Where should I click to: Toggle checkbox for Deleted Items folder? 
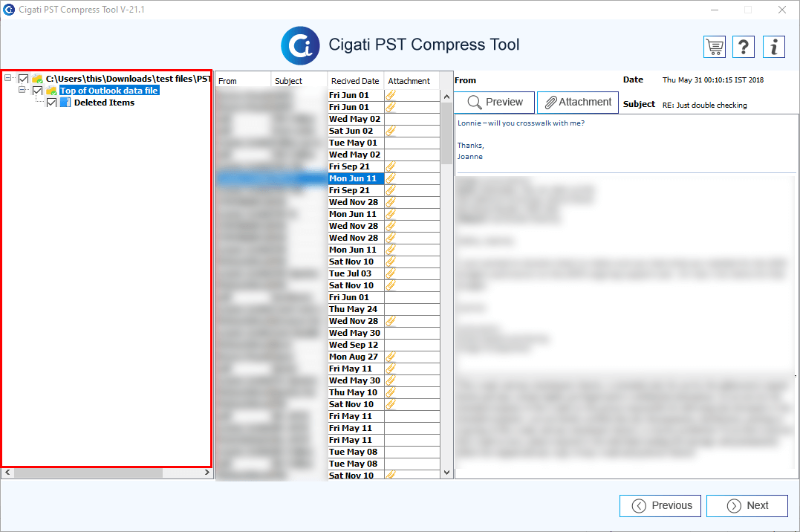click(51, 103)
